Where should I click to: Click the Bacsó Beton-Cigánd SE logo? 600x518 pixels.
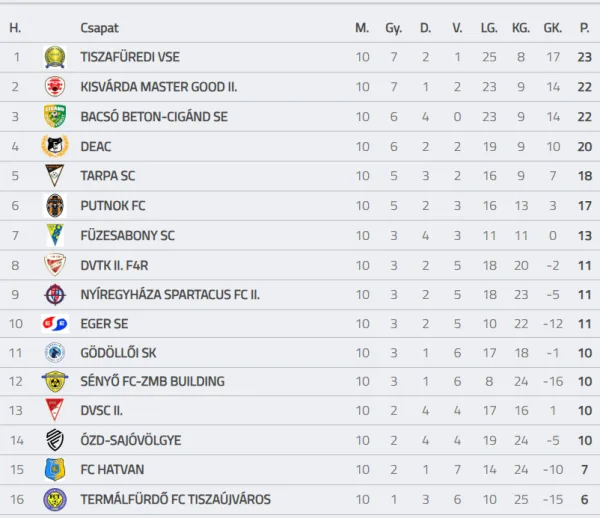point(54,117)
